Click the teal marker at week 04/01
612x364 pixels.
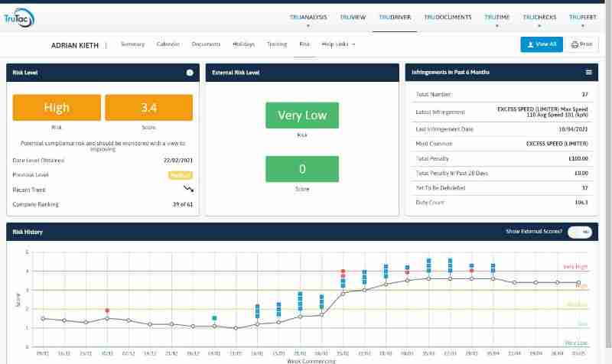click(x=214, y=318)
